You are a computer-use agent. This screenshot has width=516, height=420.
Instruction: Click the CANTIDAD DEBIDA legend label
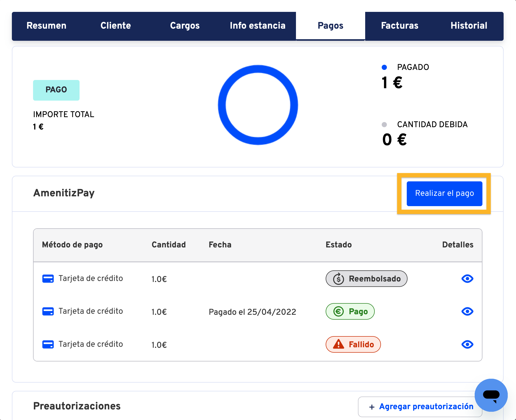click(x=432, y=124)
